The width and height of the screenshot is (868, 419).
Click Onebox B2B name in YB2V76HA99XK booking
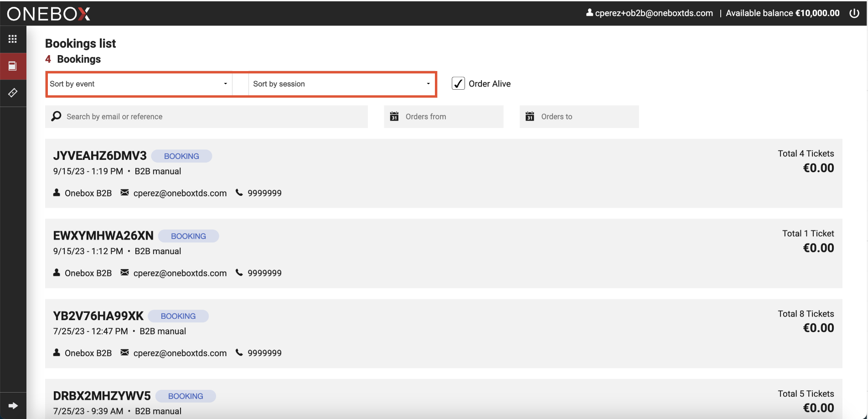[x=88, y=353]
